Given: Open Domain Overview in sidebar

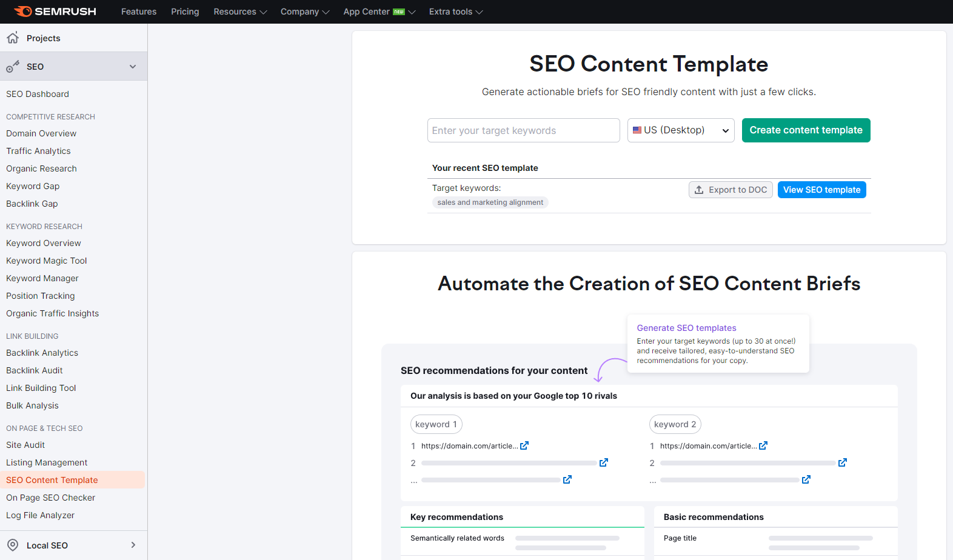Looking at the screenshot, I should click(x=41, y=133).
